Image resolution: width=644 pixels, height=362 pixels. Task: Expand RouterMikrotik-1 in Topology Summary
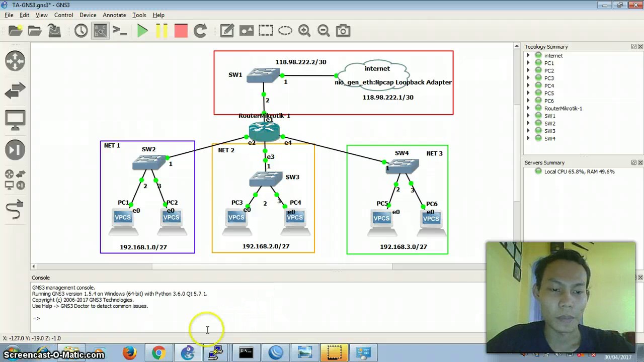pos(528,109)
